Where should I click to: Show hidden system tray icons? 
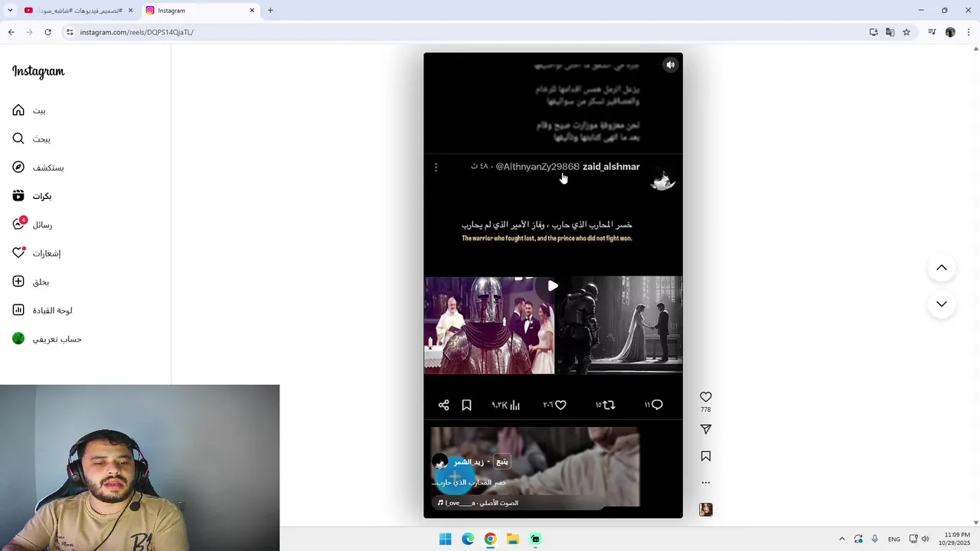[x=841, y=539]
